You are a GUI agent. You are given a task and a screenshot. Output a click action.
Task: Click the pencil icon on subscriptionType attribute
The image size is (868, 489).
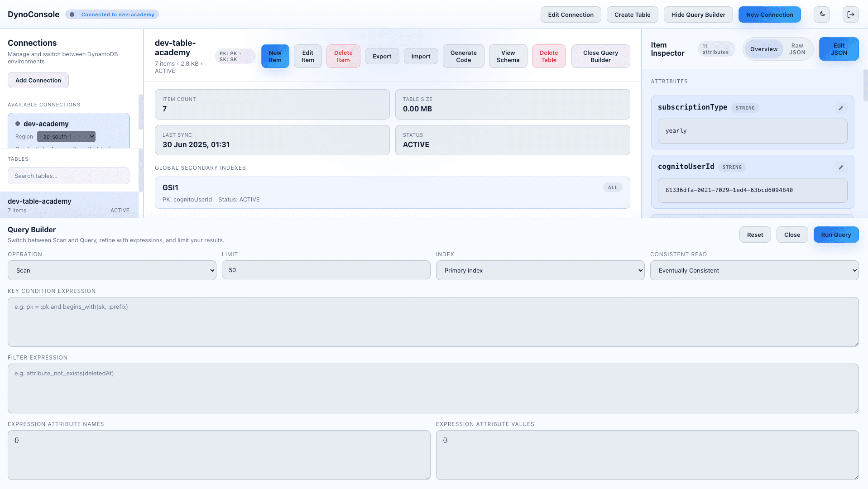841,108
